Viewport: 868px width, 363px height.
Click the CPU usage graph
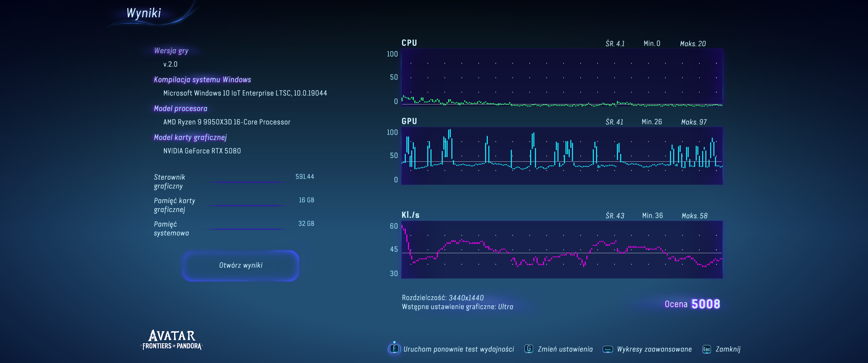pyautogui.click(x=562, y=77)
